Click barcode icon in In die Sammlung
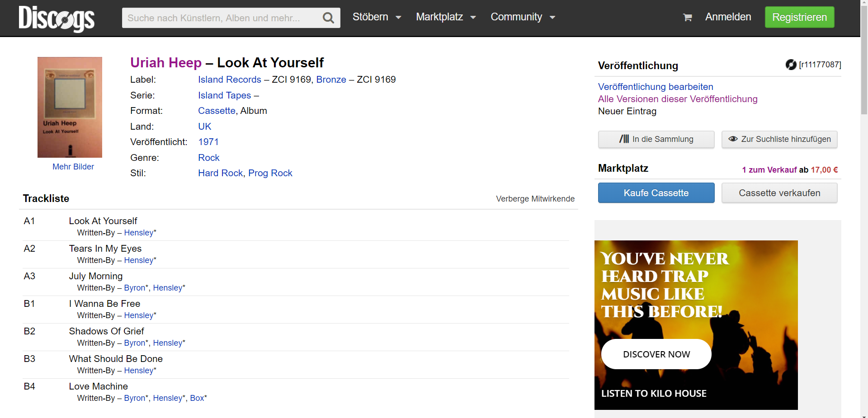868x418 pixels. tap(624, 139)
